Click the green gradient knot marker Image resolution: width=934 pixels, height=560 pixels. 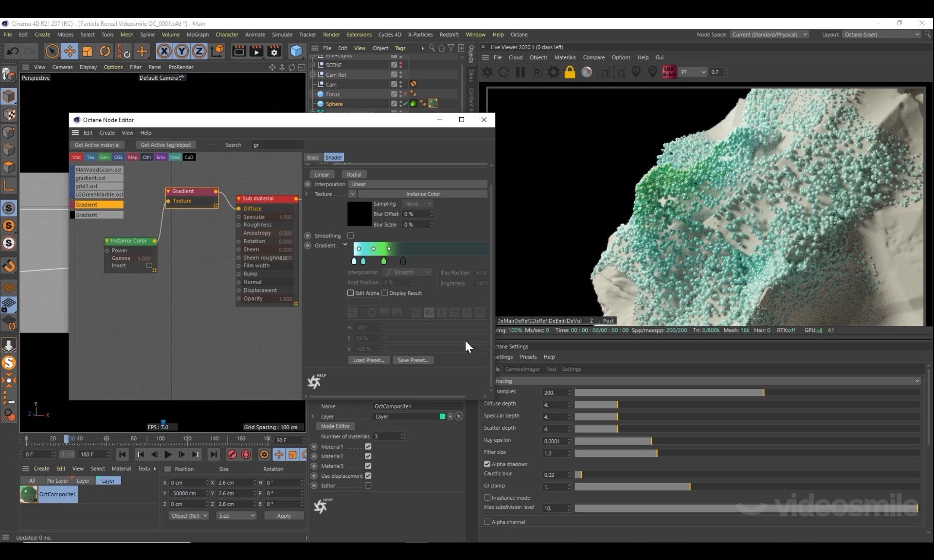click(x=383, y=261)
